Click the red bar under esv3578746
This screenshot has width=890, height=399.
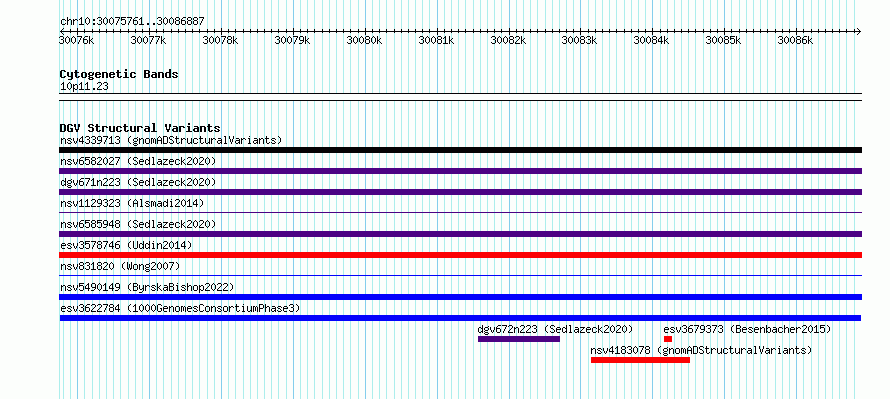(x=460, y=255)
